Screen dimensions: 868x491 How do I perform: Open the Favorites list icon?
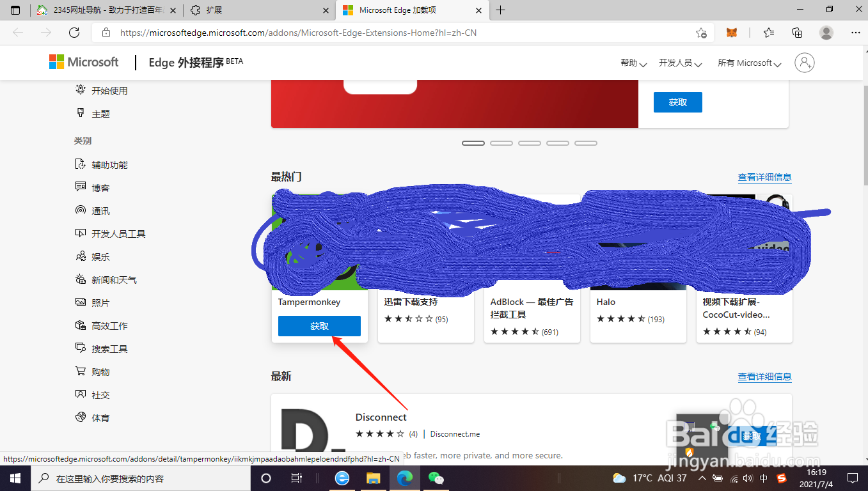pyautogui.click(x=769, y=33)
